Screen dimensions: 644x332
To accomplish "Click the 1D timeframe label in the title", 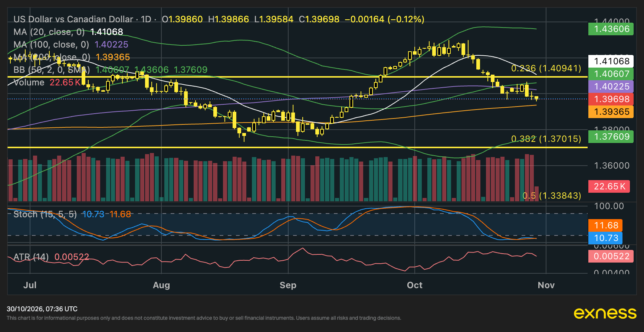I will 146,19.
